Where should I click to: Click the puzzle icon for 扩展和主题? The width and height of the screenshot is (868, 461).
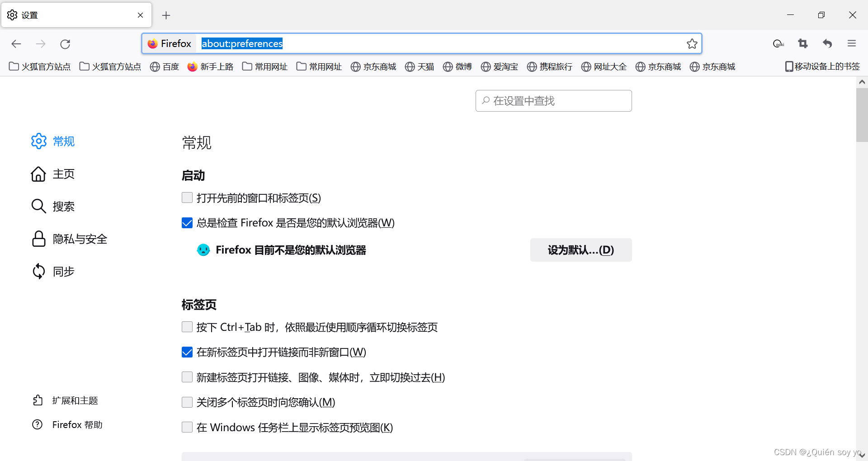(x=38, y=400)
